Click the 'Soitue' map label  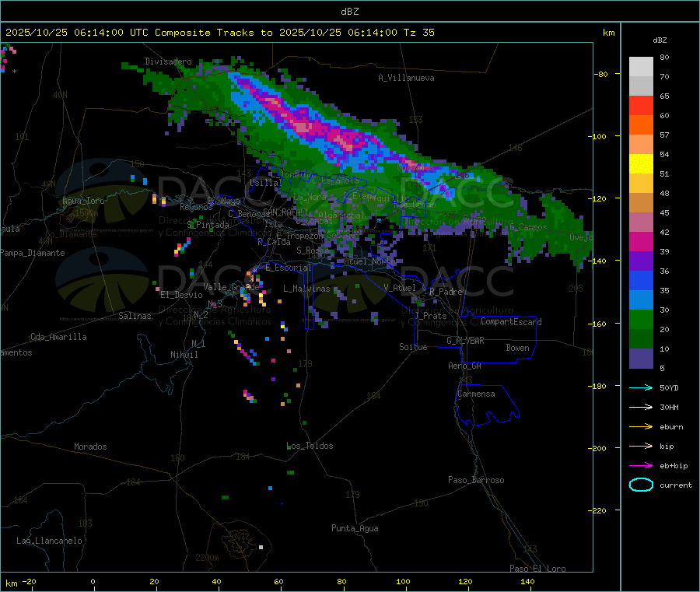click(x=414, y=347)
